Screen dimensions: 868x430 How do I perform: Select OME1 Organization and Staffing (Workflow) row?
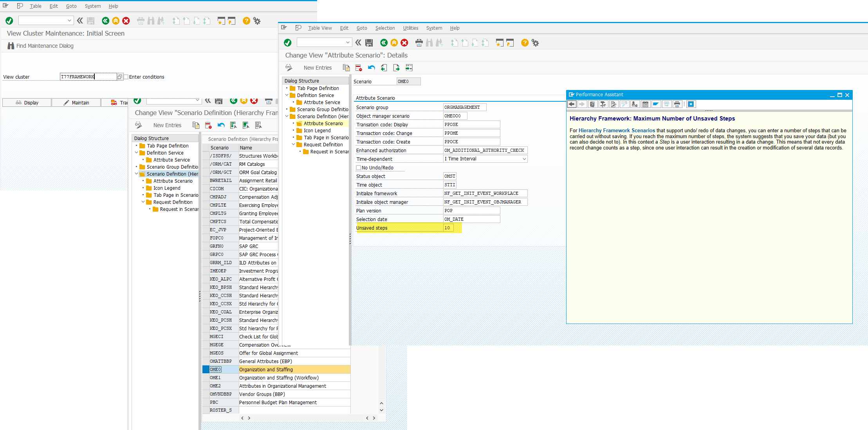point(276,378)
